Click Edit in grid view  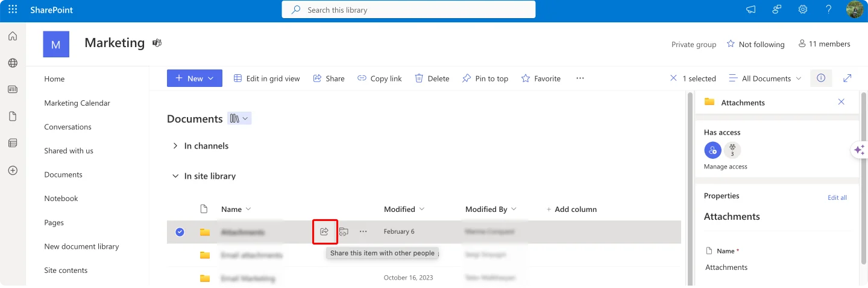point(266,78)
